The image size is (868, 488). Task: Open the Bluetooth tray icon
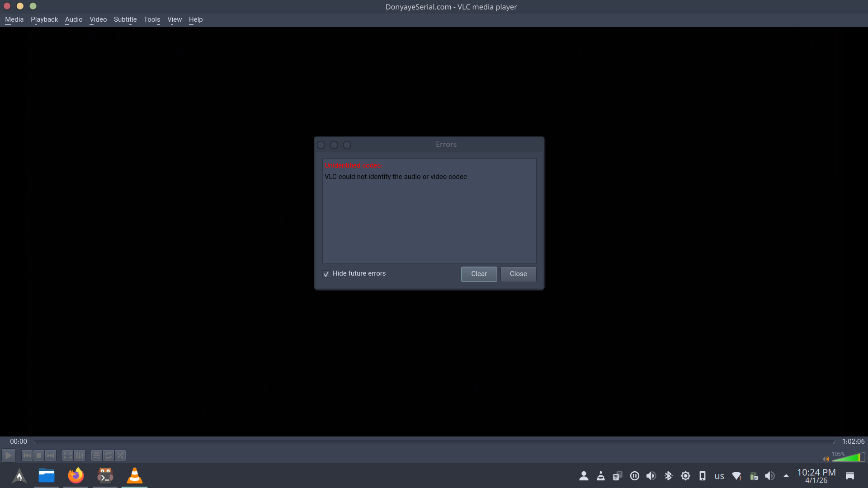pyautogui.click(x=669, y=476)
